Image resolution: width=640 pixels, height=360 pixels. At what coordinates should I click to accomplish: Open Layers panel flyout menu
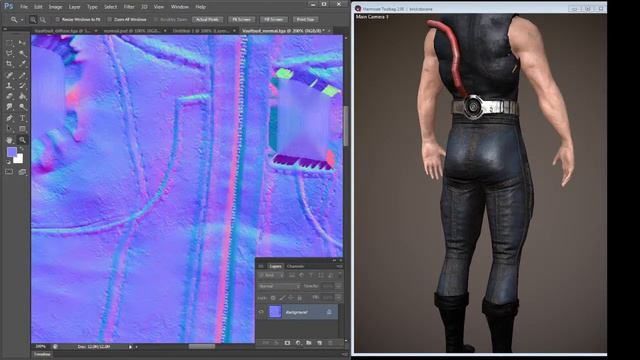pos(339,266)
